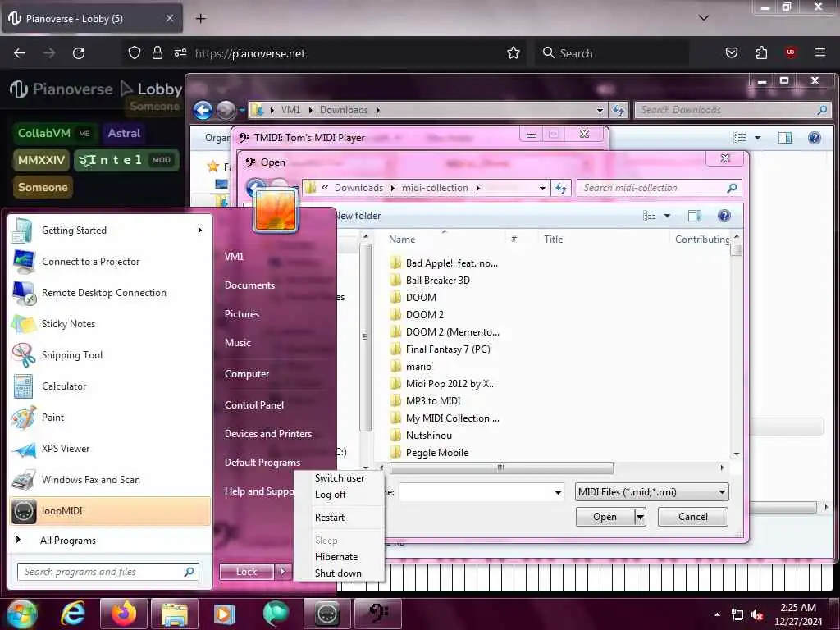Open Windows Explorer taskbar button
Viewport: 840px width, 630px height.
tap(175, 614)
